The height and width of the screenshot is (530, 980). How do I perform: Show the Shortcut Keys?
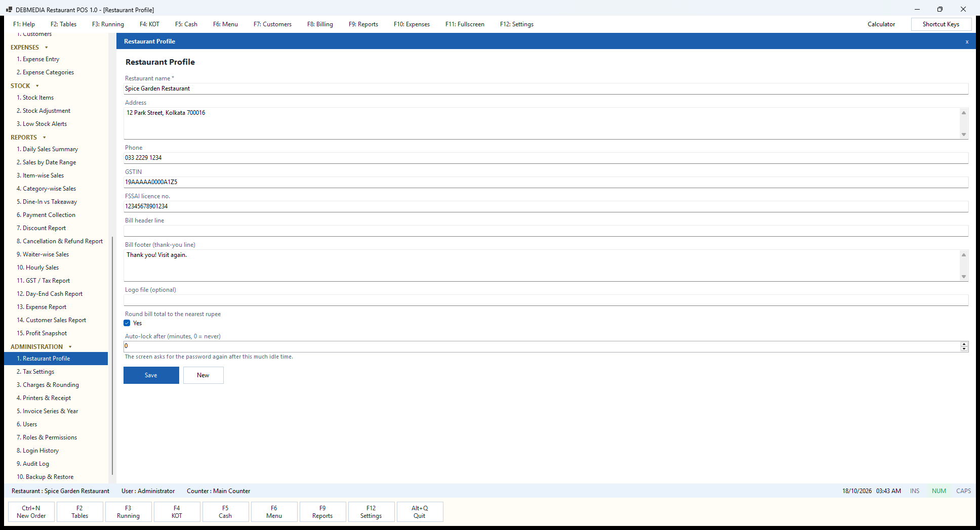point(941,24)
